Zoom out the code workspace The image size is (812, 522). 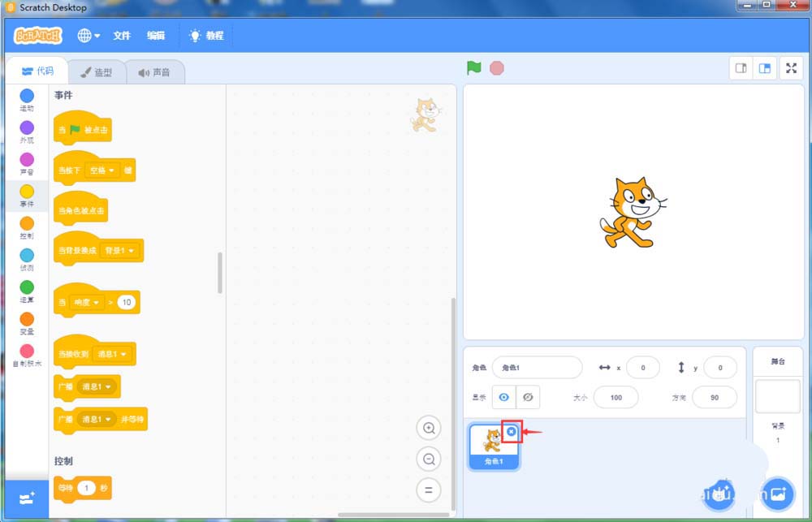tap(428, 459)
